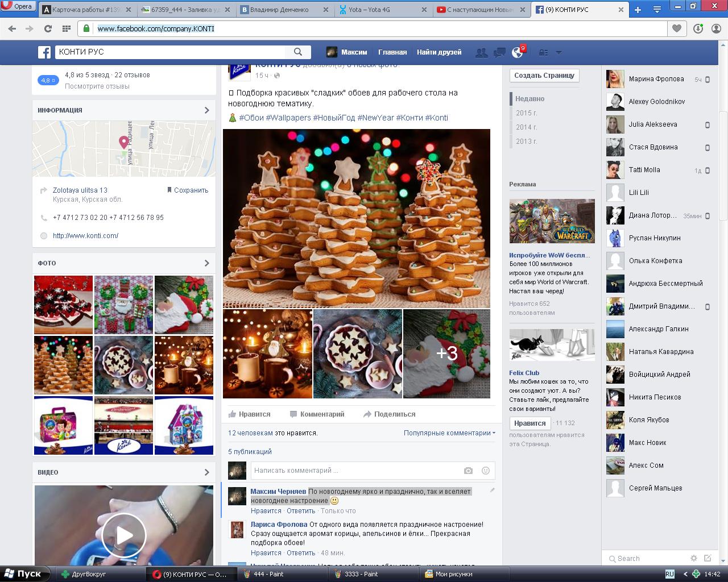Attach a photo with the camera icon
The image size is (728, 582).
[x=468, y=471]
